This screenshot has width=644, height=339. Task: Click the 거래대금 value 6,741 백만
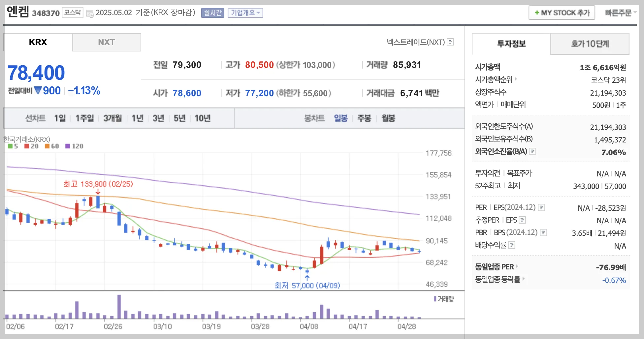(420, 93)
